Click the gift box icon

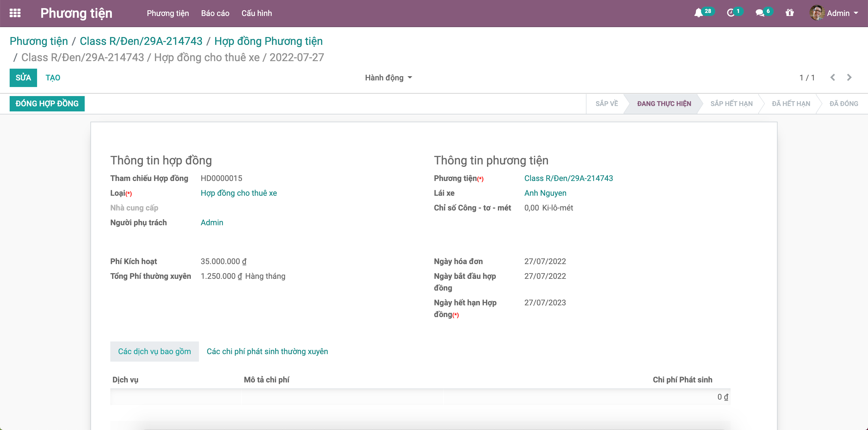(790, 13)
